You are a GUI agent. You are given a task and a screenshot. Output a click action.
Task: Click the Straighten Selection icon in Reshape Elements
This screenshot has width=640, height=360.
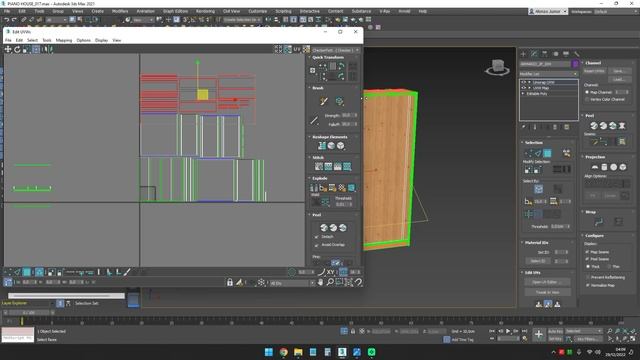point(322,146)
